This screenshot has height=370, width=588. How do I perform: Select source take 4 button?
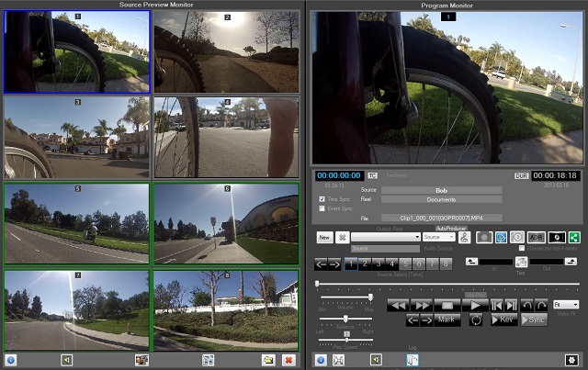coord(392,263)
